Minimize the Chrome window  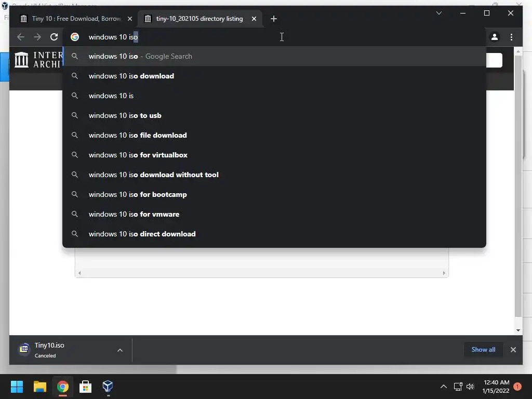coord(463,13)
